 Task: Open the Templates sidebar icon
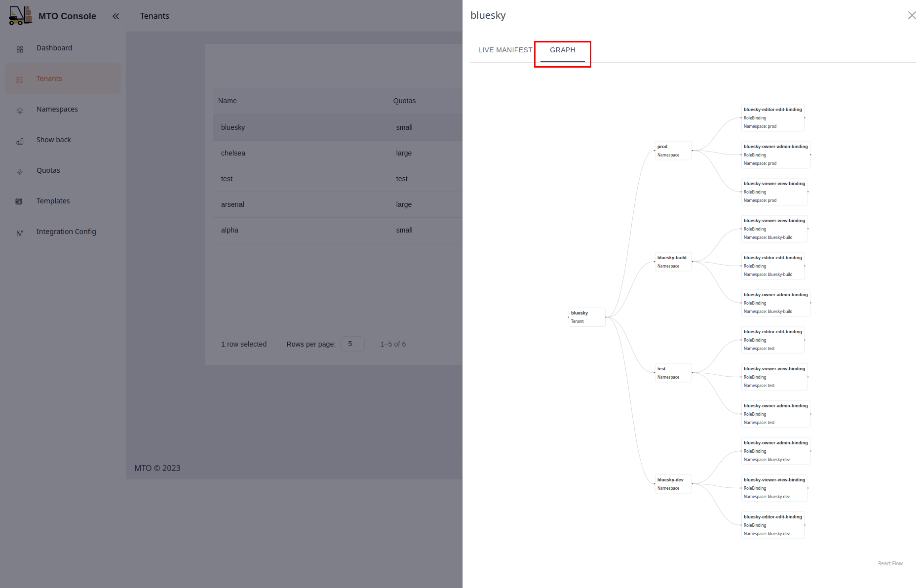(x=19, y=201)
